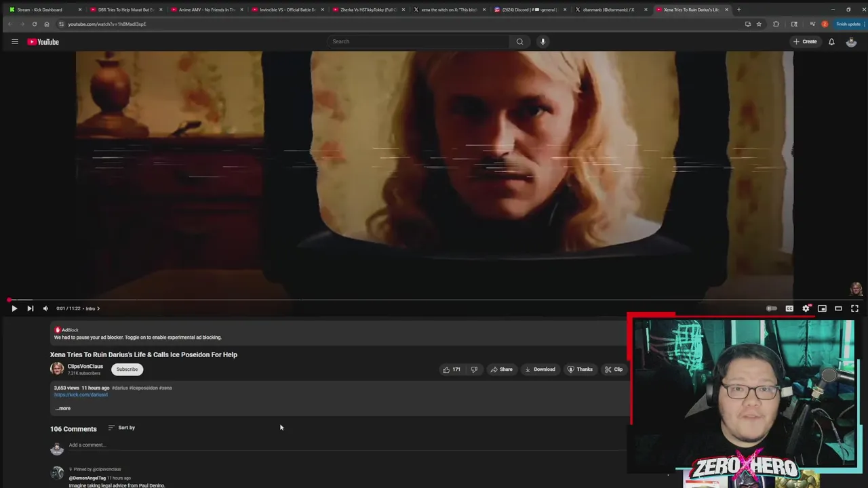Viewport: 868px width, 488px height.
Task: Open the account avatar menu
Action: (x=851, y=42)
